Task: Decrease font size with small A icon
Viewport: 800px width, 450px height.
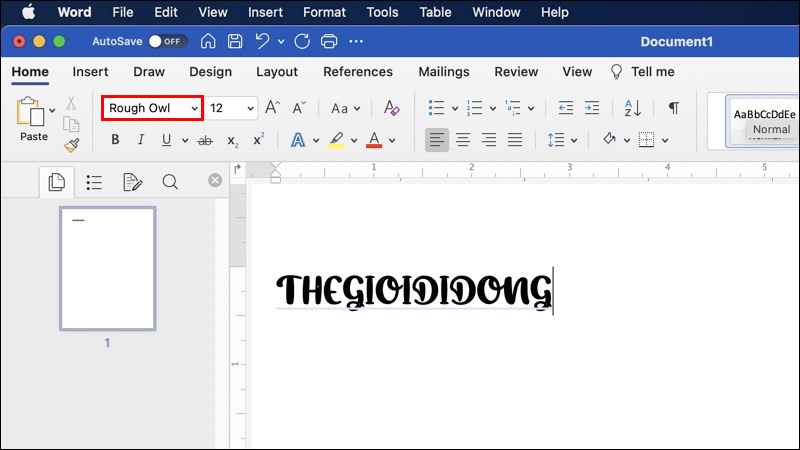Action: coord(299,108)
